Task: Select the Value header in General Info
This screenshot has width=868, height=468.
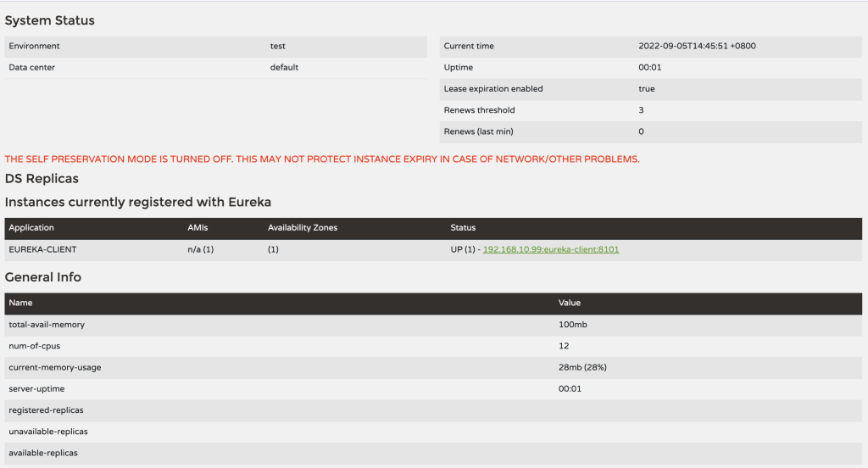Action: click(x=569, y=303)
